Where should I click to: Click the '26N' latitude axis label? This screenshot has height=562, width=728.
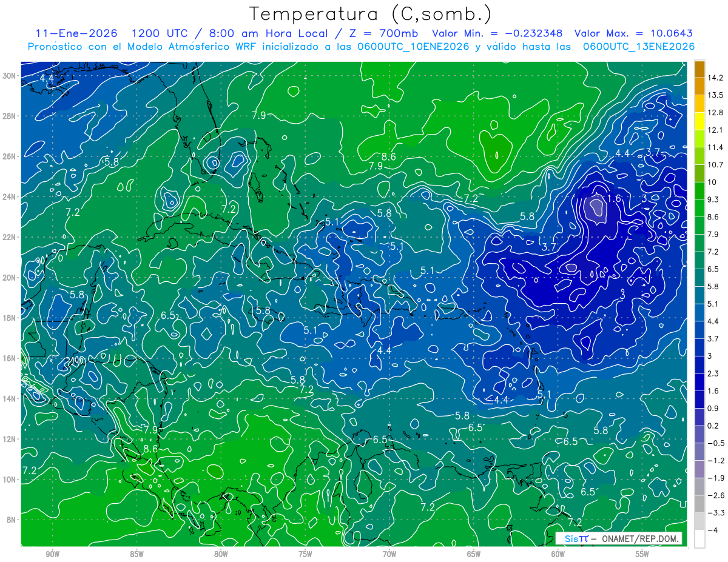tap(10, 156)
